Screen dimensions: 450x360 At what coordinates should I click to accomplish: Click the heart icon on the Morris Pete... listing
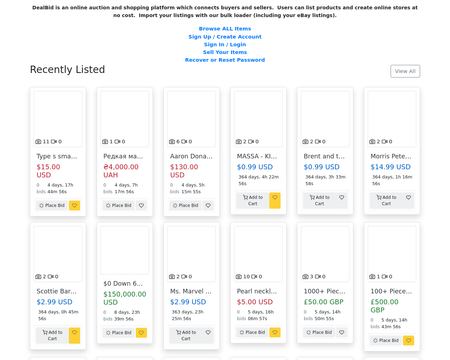coord(408,197)
